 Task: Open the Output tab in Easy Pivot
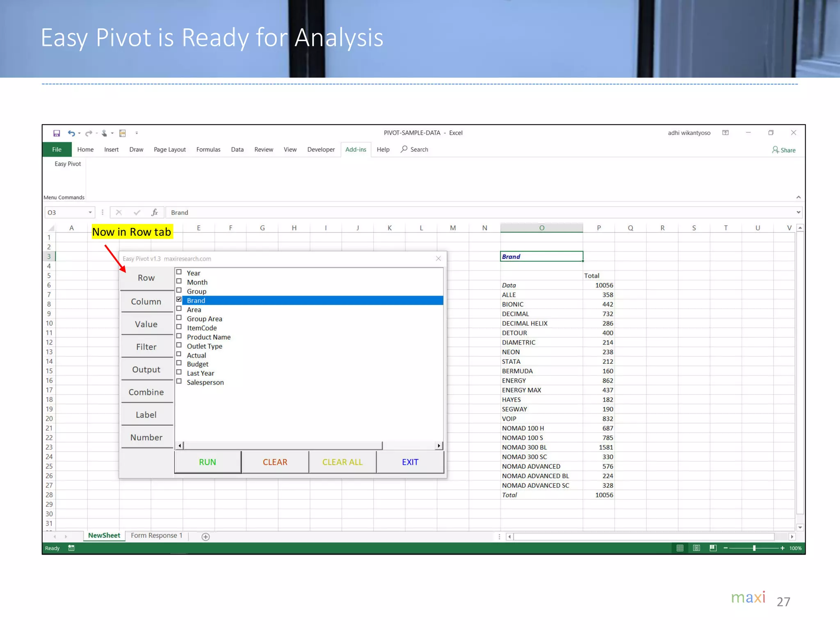[x=146, y=370]
